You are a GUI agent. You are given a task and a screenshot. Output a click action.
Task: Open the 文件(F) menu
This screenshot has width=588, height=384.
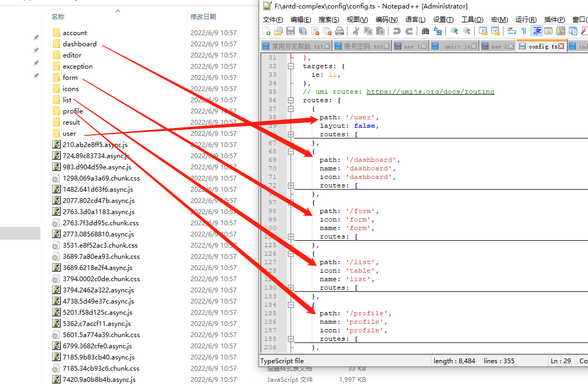[x=272, y=20]
